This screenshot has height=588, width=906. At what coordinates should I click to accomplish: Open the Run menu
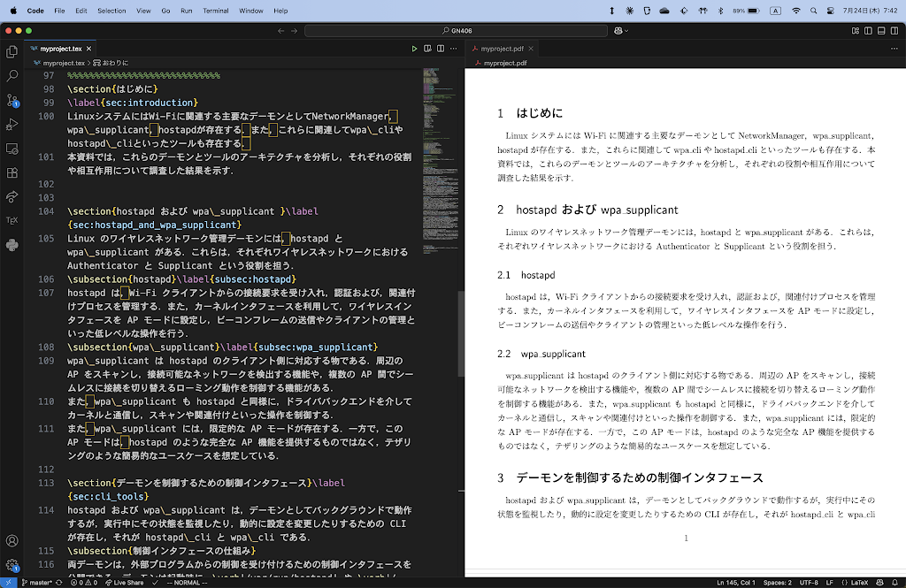pyautogui.click(x=186, y=11)
